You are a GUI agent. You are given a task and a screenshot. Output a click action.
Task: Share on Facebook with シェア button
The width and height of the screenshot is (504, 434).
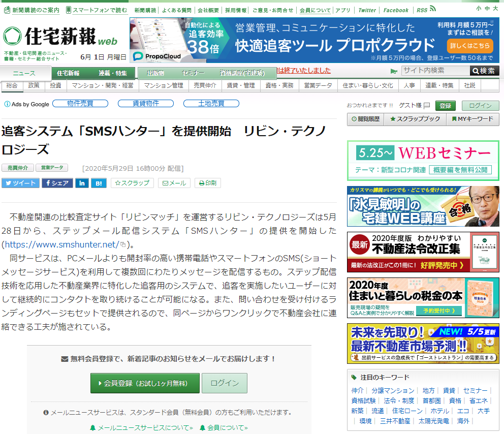click(x=57, y=183)
